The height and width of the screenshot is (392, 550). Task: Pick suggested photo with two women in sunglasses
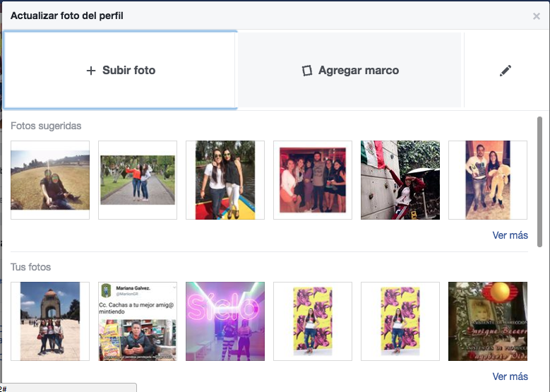click(x=225, y=180)
